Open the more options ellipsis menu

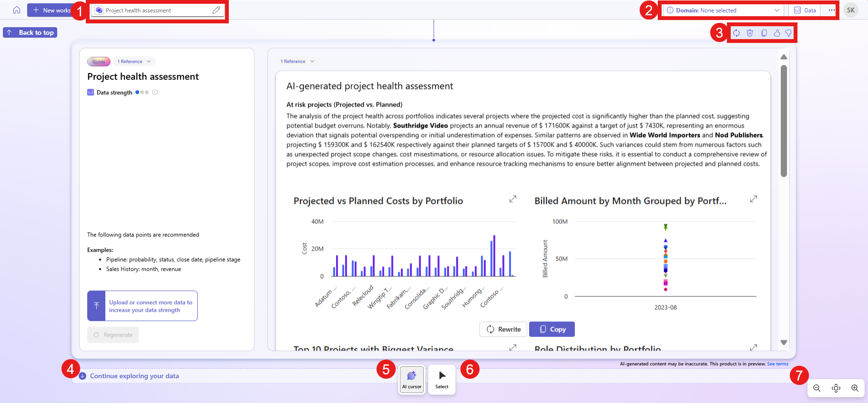tap(831, 10)
